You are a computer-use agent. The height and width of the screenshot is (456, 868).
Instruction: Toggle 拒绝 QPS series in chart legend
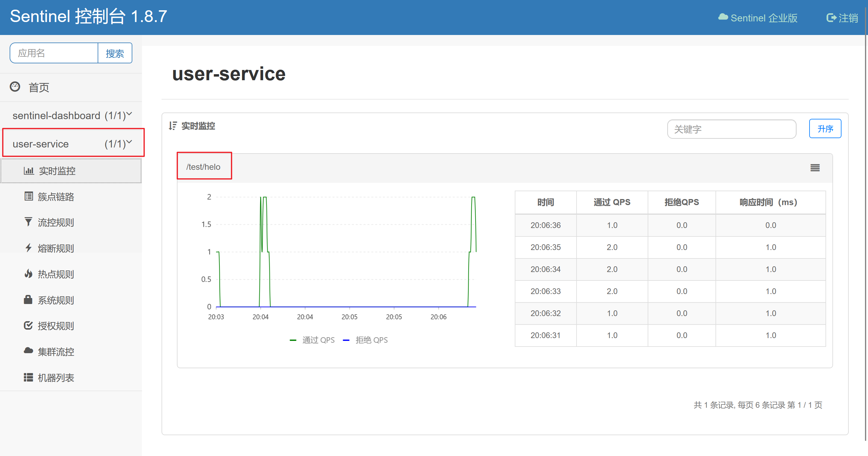(366, 340)
